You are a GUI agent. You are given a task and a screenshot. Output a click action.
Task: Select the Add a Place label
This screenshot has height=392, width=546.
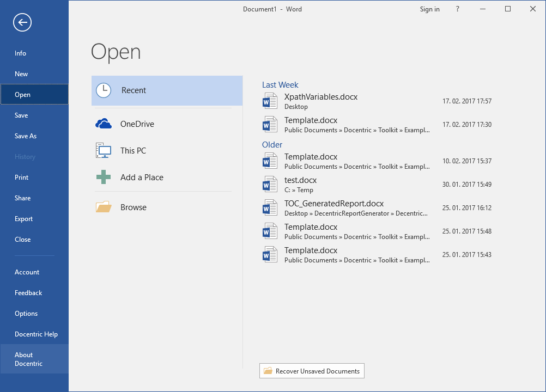pos(142,177)
